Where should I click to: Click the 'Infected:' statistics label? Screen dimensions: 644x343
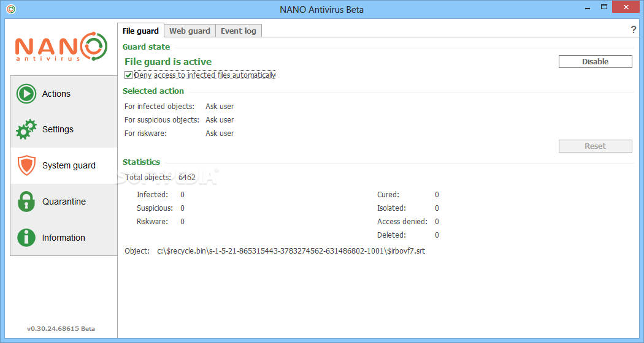152,195
